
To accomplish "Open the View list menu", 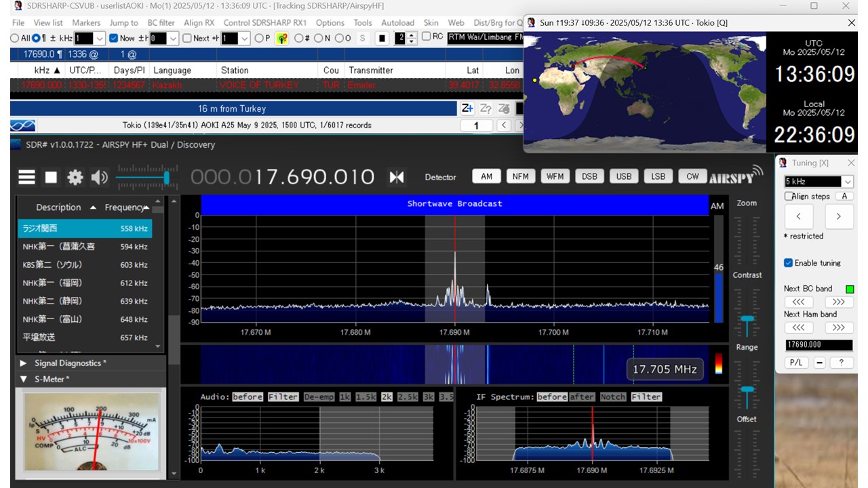I will tap(48, 22).
